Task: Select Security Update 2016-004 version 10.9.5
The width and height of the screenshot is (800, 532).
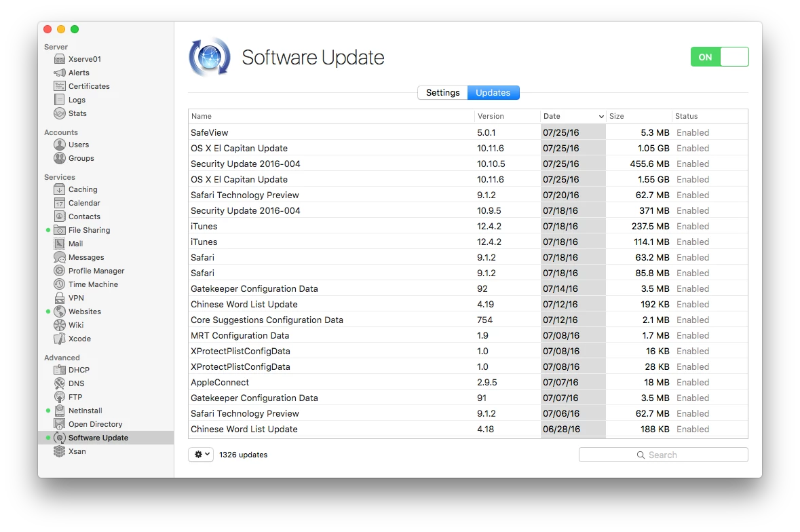Action: click(468, 210)
